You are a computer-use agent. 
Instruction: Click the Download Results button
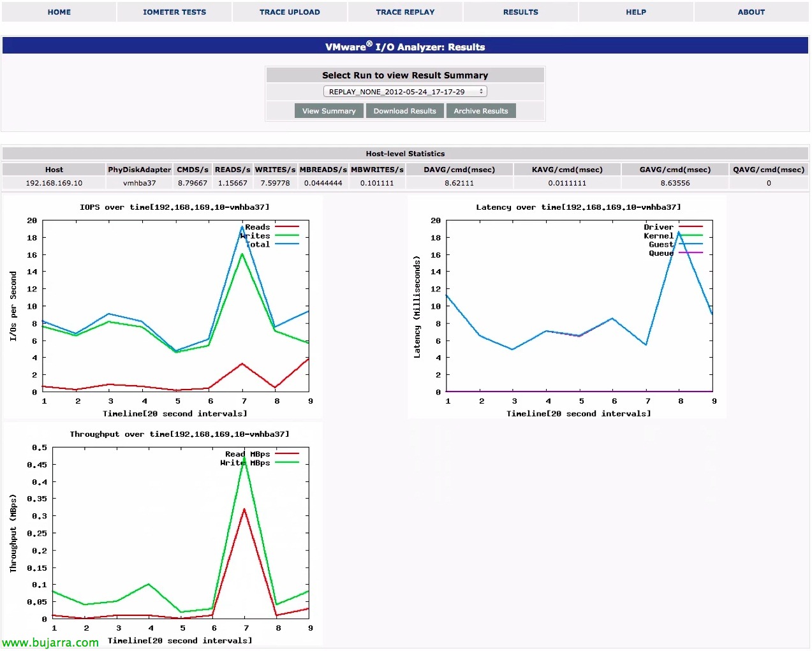pyautogui.click(x=405, y=111)
